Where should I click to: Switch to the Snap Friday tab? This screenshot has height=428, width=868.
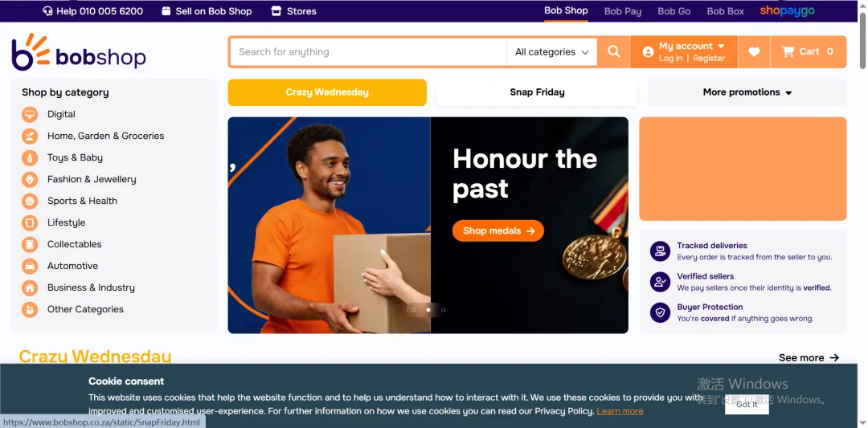coord(537,92)
